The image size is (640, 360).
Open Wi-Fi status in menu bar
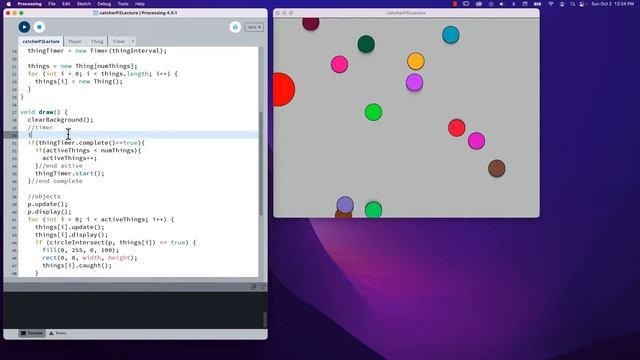[551, 4]
